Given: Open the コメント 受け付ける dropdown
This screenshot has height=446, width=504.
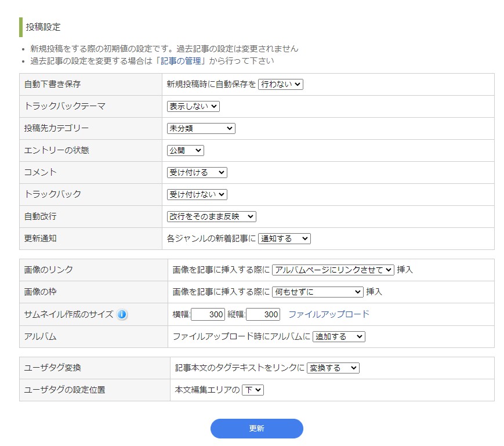Looking at the screenshot, I should (197, 172).
